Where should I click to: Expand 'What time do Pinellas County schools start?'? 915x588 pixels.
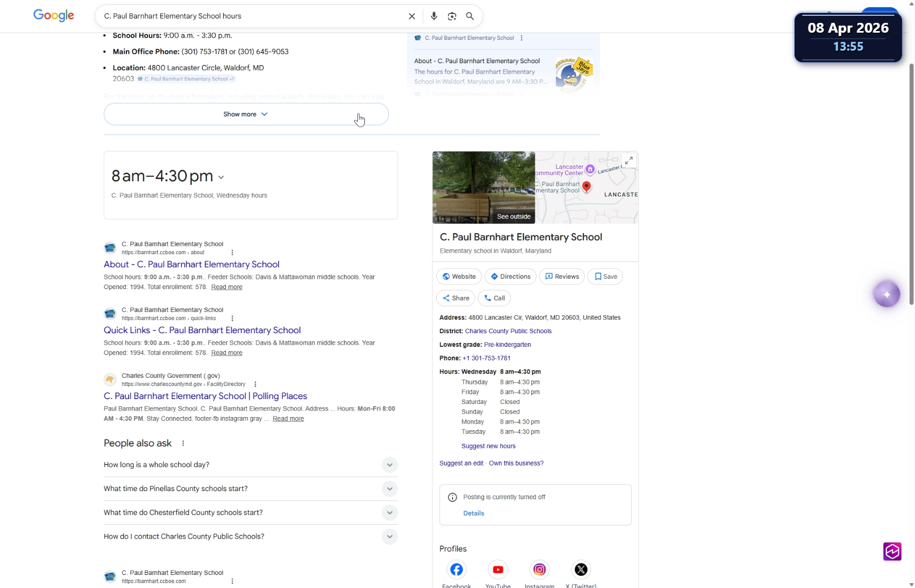[x=251, y=489]
